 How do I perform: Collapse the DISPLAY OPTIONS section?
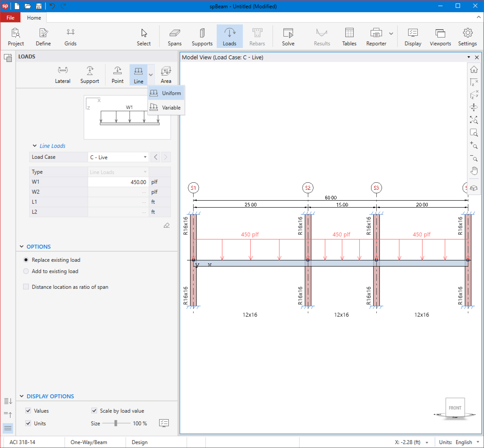22,396
